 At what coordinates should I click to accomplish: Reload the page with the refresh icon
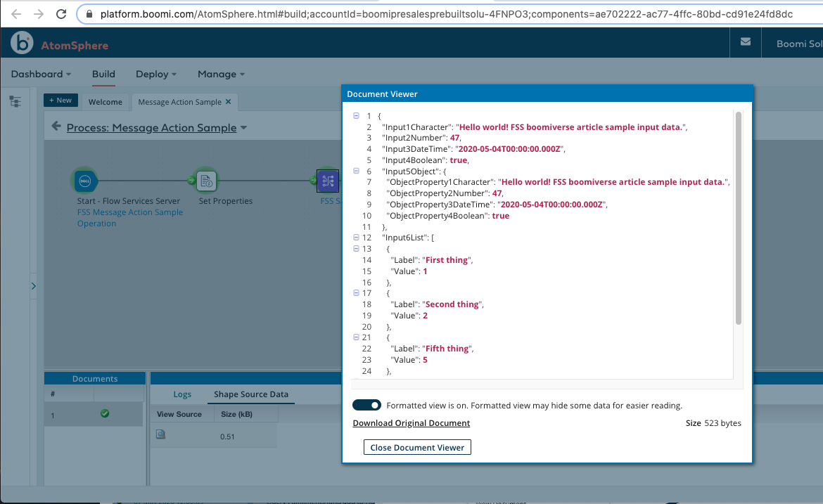pyautogui.click(x=61, y=14)
